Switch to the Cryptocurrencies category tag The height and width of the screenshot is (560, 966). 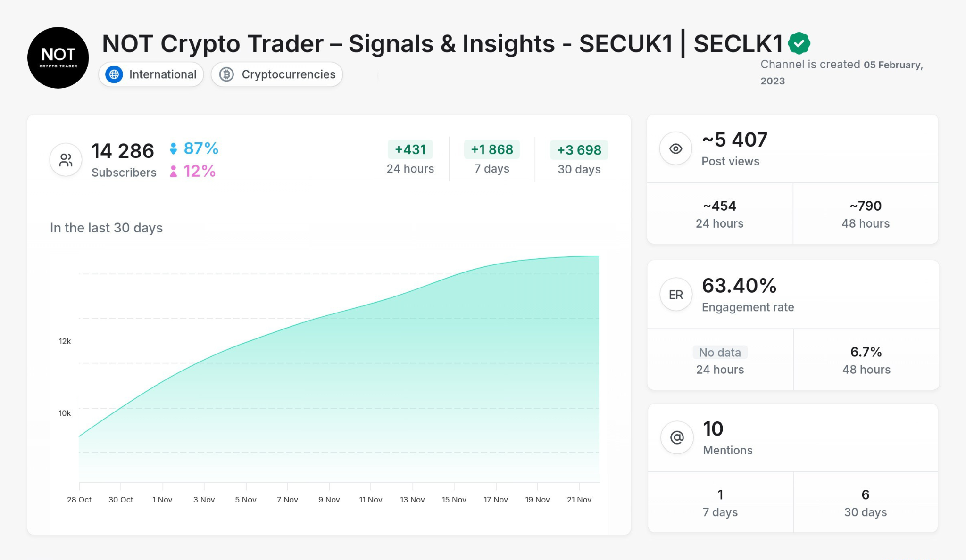point(276,74)
